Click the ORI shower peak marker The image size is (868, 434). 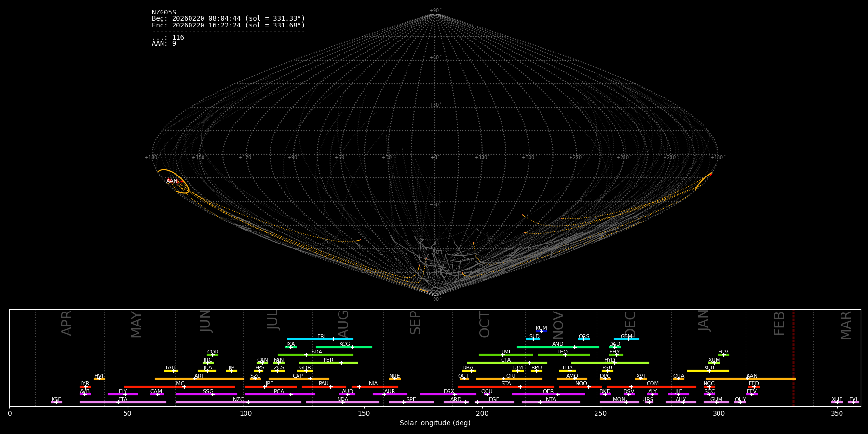(503, 379)
